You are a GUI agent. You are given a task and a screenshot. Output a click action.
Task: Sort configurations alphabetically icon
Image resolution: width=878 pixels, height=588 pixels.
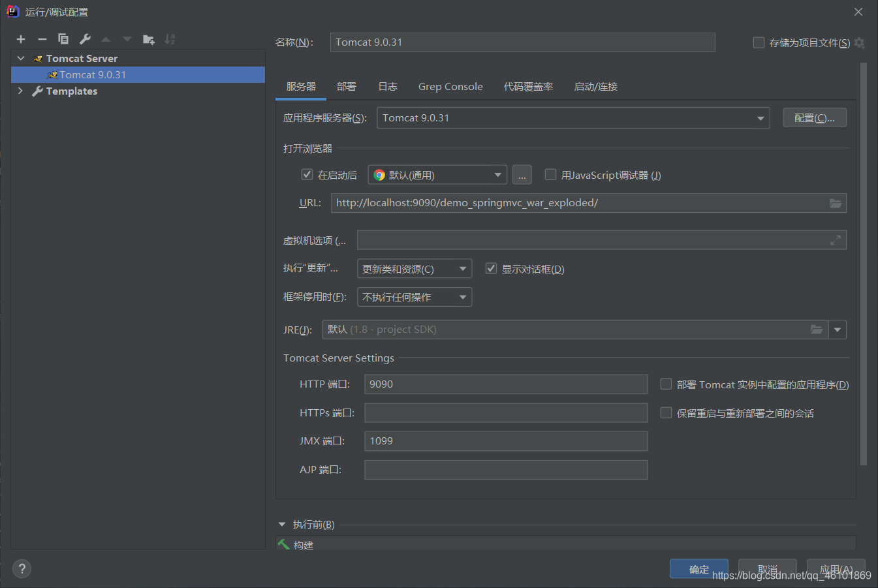[170, 39]
